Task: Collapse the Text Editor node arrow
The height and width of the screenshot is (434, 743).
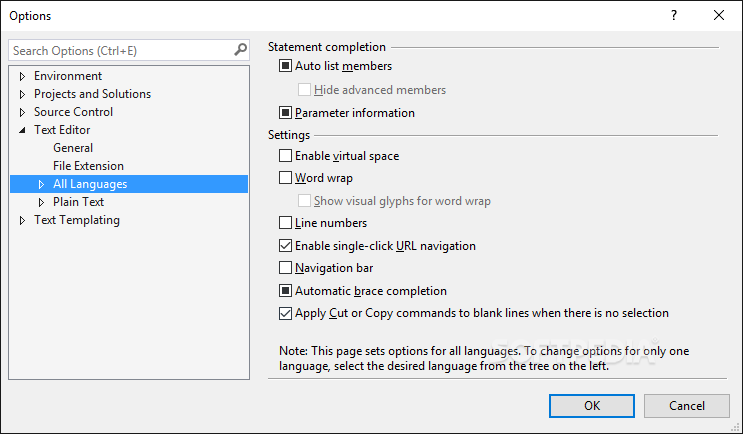Action: [22, 130]
